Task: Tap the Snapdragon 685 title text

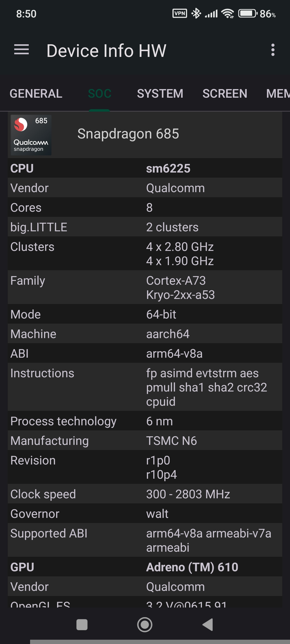Action: 128,134
